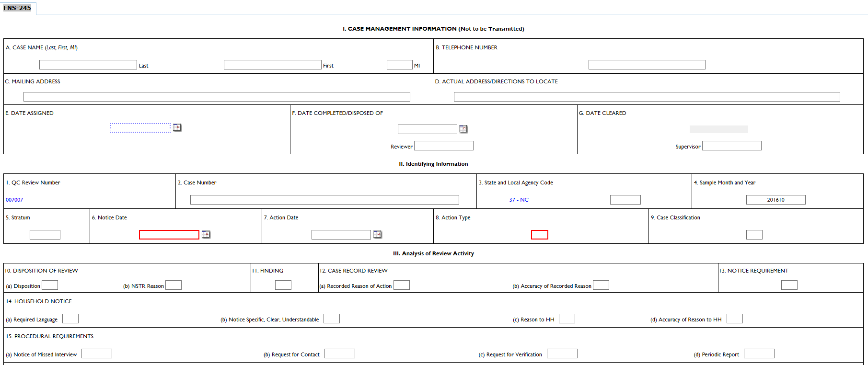Click the Request for Verification box
This screenshot has height=365, width=868.
coord(562,354)
